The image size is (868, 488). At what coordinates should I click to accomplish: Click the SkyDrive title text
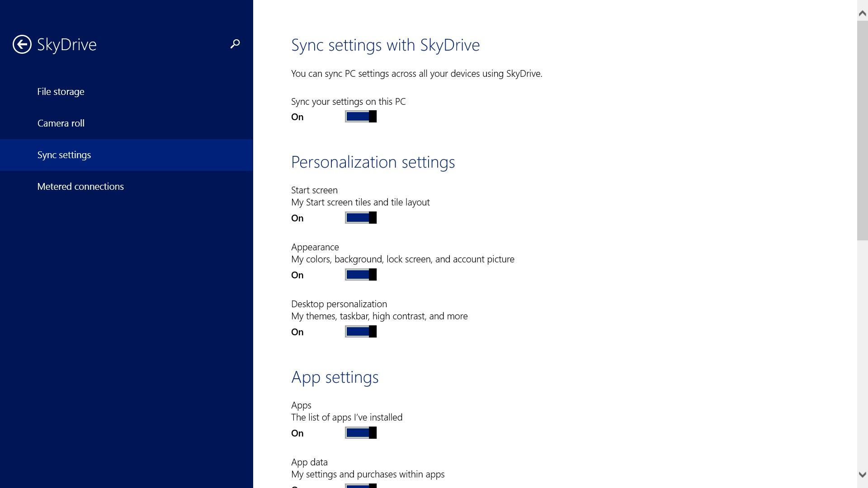click(67, 44)
